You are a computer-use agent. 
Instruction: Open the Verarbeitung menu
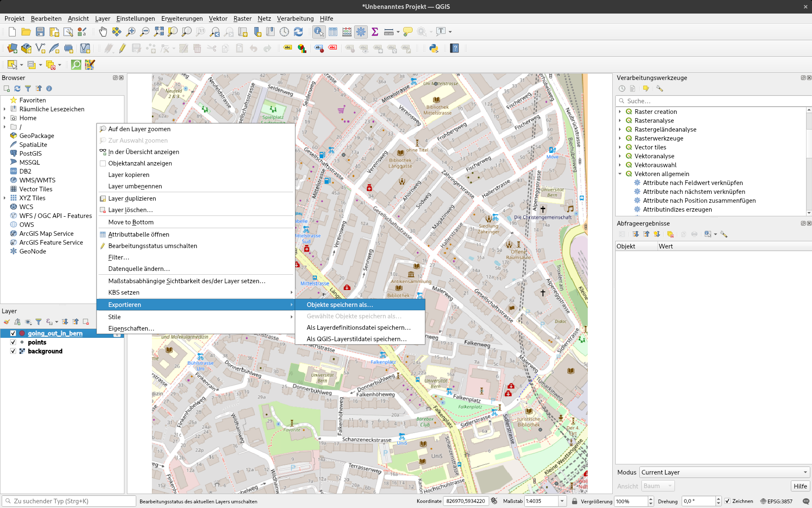295,19
